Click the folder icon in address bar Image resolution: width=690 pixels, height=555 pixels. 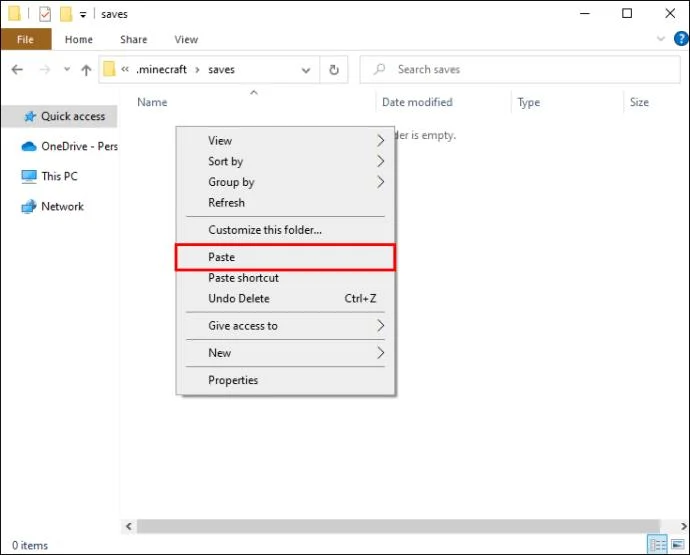(x=109, y=69)
